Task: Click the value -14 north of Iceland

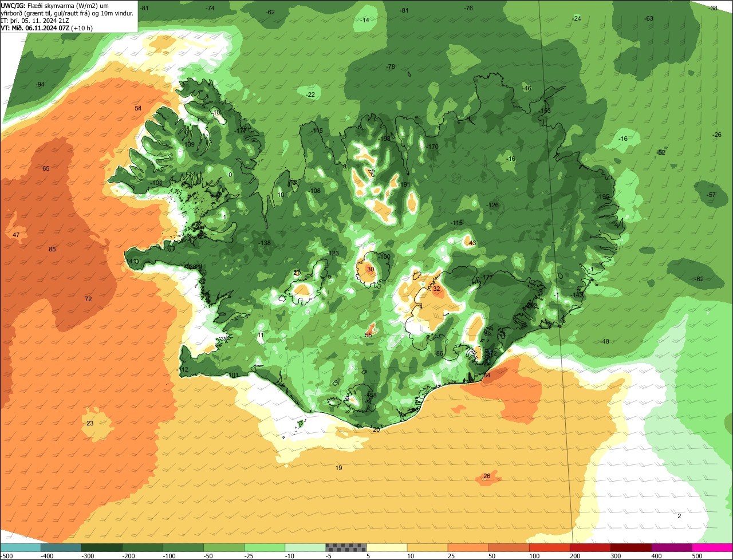Action: pyautogui.click(x=365, y=20)
